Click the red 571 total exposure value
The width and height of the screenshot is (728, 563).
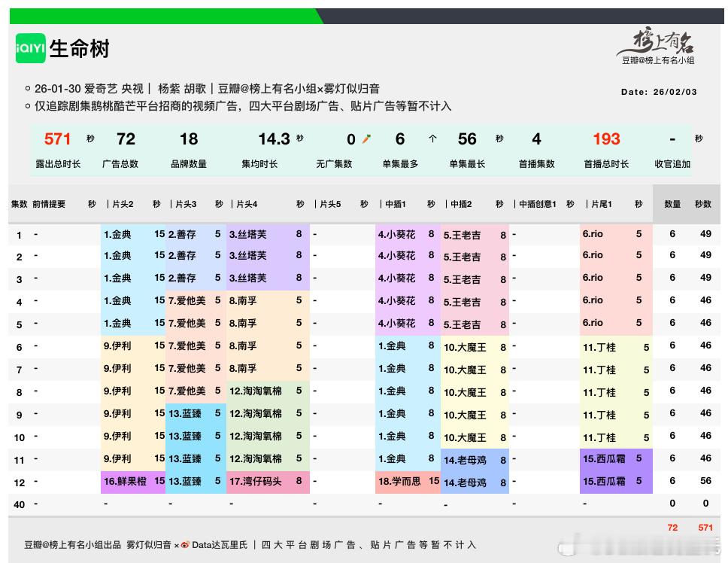[57, 139]
